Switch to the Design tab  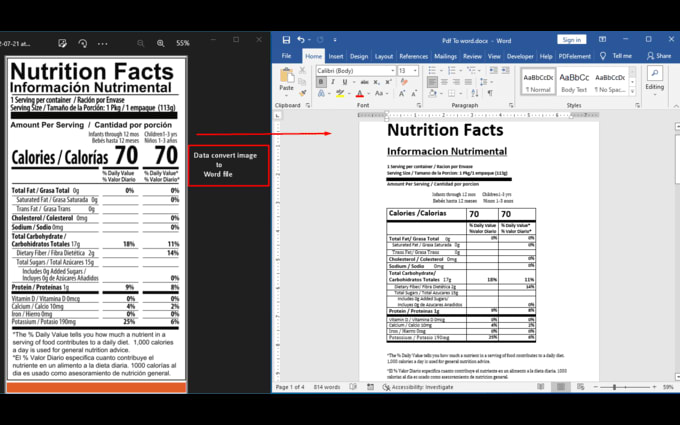click(359, 56)
